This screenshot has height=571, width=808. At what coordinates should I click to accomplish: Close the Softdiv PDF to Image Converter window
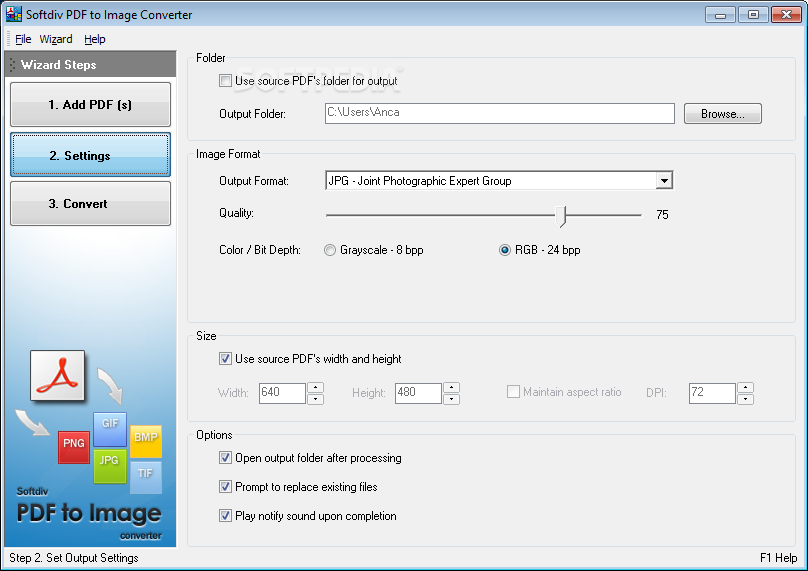pyautogui.click(x=786, y=15)
